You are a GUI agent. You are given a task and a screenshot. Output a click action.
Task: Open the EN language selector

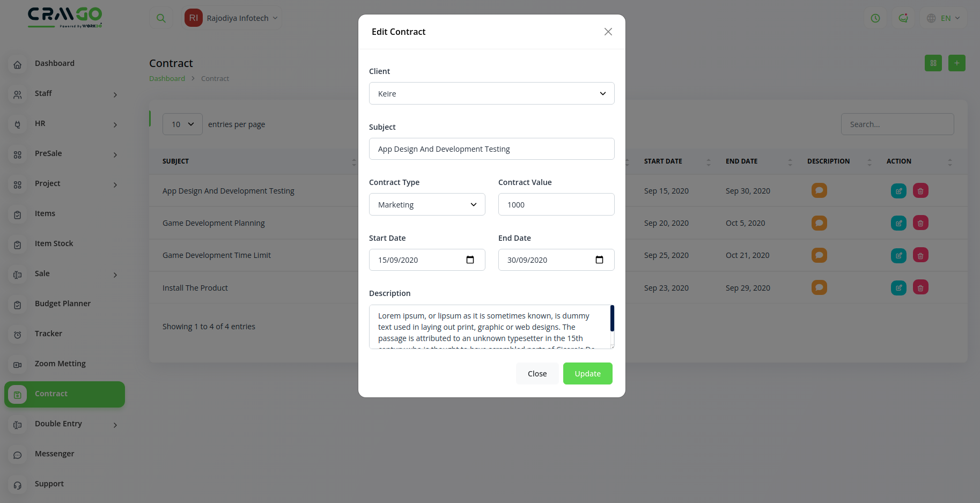coord(944,18)
